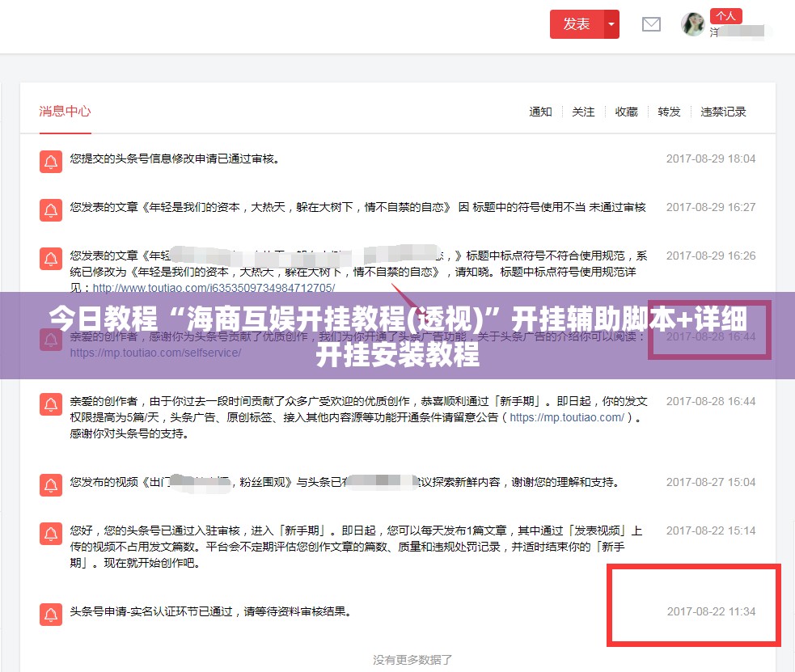The width and height of the screenshot is (795, 672).
Task: Click the red 个人 badge
Action: 725,15
